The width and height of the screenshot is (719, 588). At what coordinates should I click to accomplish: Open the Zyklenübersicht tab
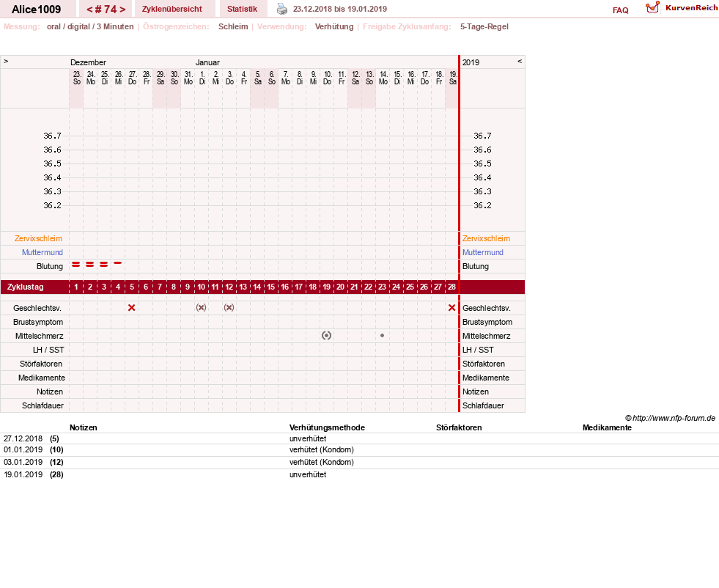(x=172, y=9)
